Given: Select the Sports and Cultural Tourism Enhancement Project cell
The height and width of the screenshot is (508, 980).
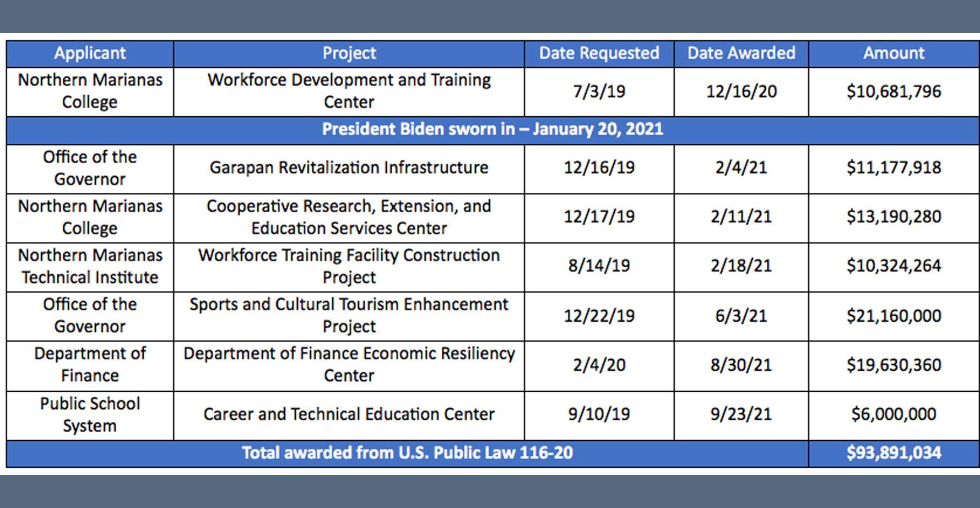Looking at the screenshot, I should 349,316.
